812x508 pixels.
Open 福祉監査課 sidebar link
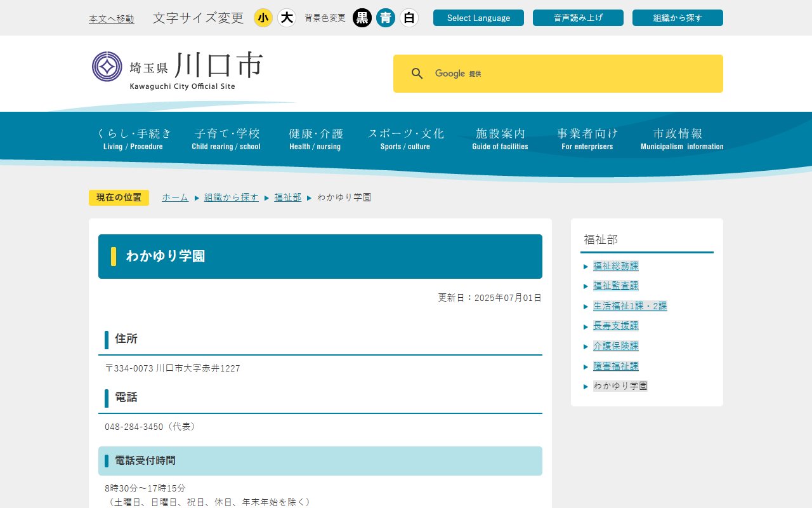click(x=616, y=286)
